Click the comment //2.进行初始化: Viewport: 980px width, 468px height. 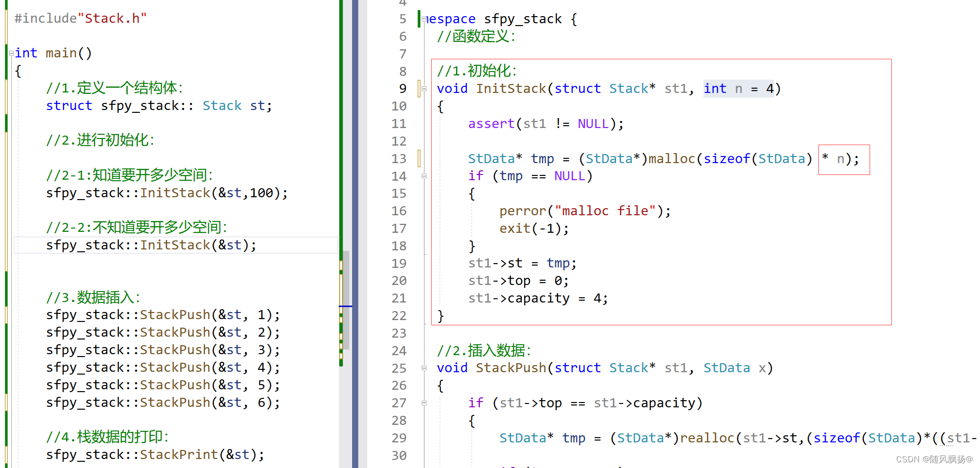point(100,140)
